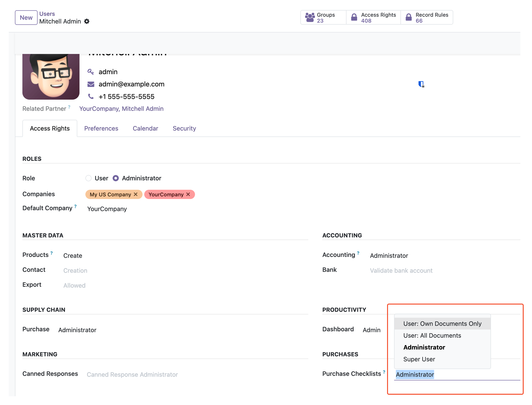Click the New button
This screenshot has width=532, height=405.
click(26, 17)
